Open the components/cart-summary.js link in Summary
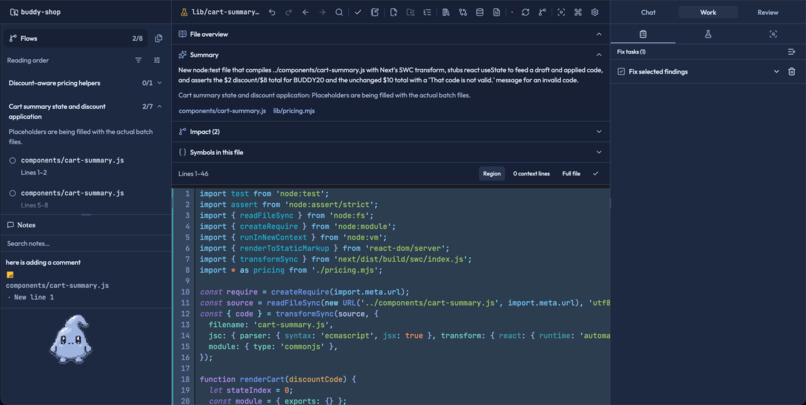The width and height of the screenshot is (806, 405). click(x=222, y=111)
